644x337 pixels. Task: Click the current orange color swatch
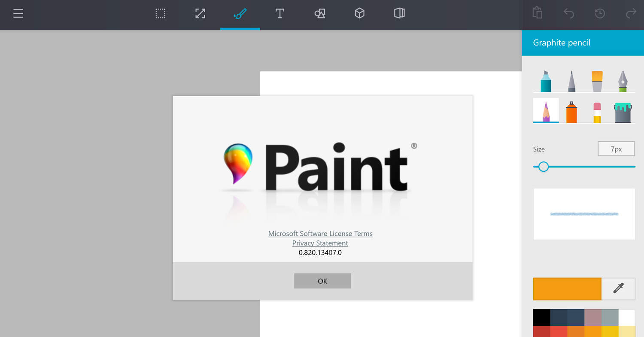point(567,288)
